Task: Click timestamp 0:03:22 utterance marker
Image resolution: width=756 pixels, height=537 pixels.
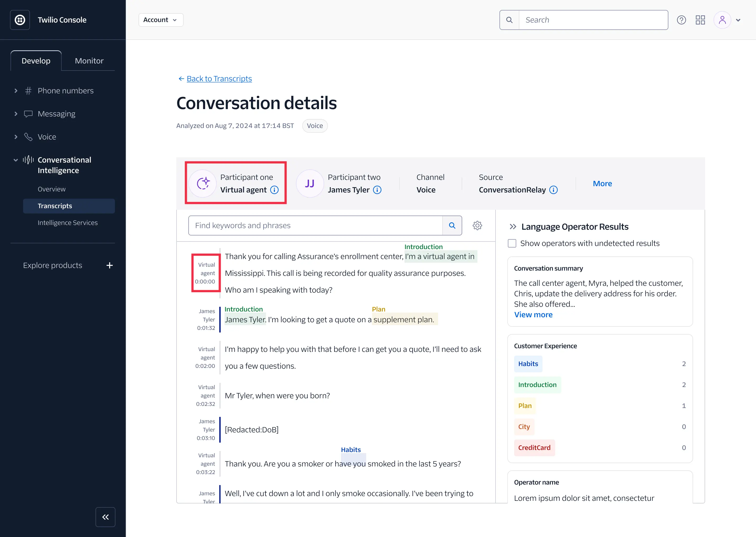Action: point(205,472)
